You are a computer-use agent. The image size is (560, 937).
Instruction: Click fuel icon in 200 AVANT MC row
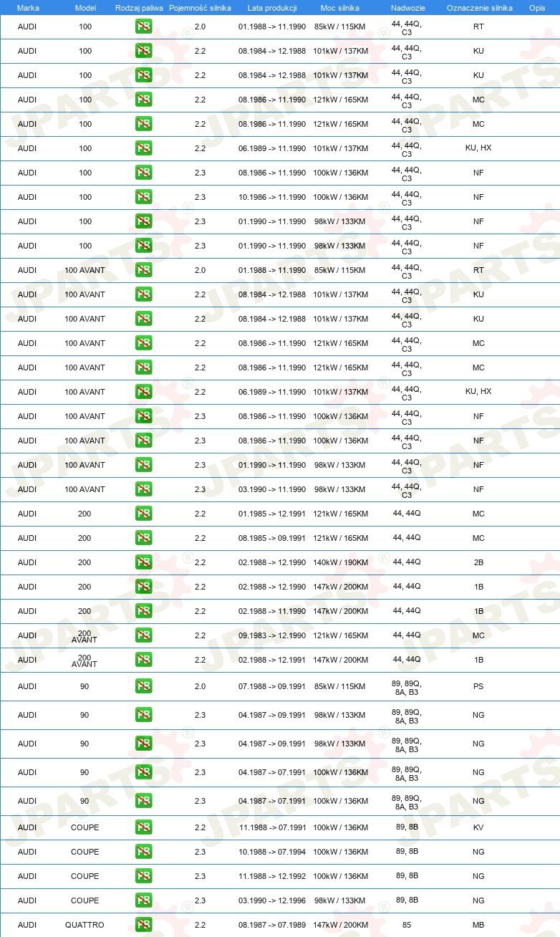point(143,635)
